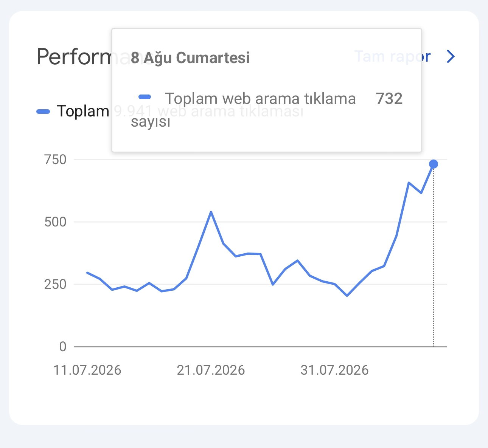Click the 8 Ağu Cumartesi tooltip title
The image size is (488, 448).
[x=190, y=58]
